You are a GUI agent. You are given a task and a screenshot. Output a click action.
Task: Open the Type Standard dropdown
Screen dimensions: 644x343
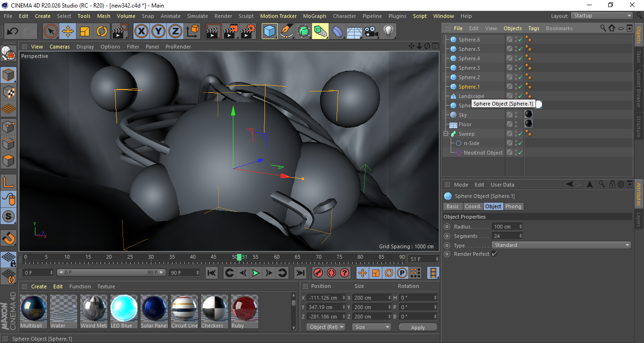click(x=561, y=245)
